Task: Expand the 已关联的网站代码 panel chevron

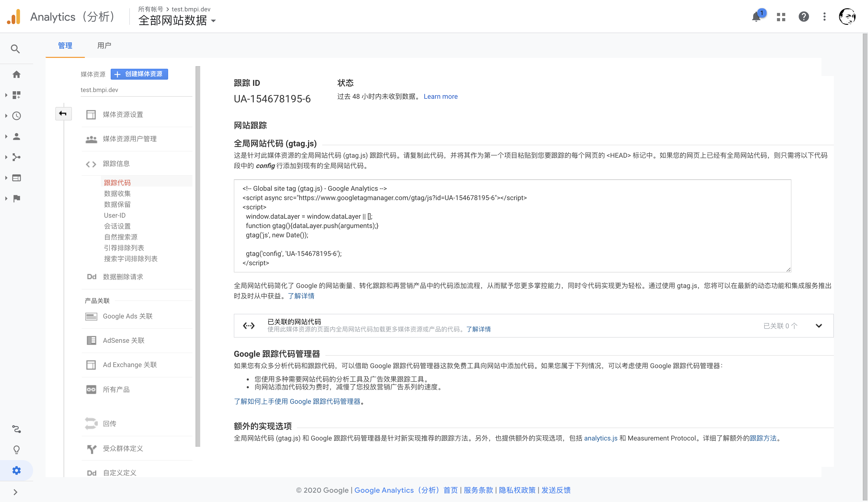Action: [819, 326]
